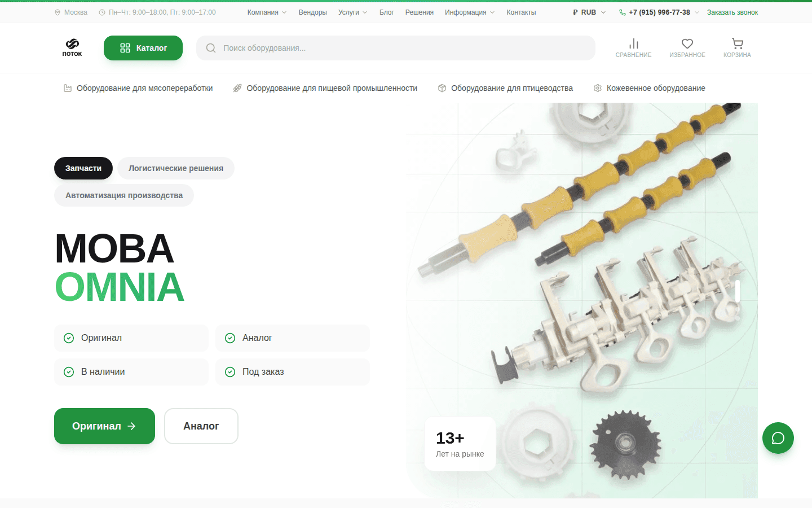Open the Блог menu item
This screenshot has height=508, width=812.
(x=386, y=12)
